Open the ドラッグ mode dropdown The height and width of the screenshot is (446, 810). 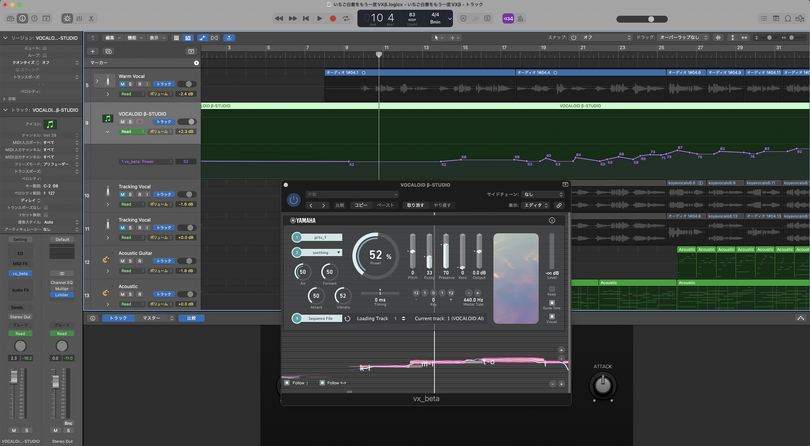[682, 38]
